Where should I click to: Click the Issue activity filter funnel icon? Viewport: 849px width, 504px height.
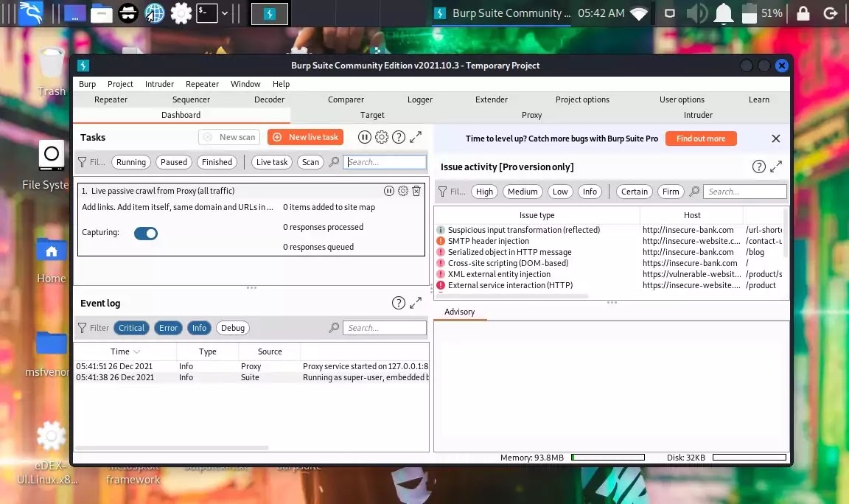pos(443,192)
